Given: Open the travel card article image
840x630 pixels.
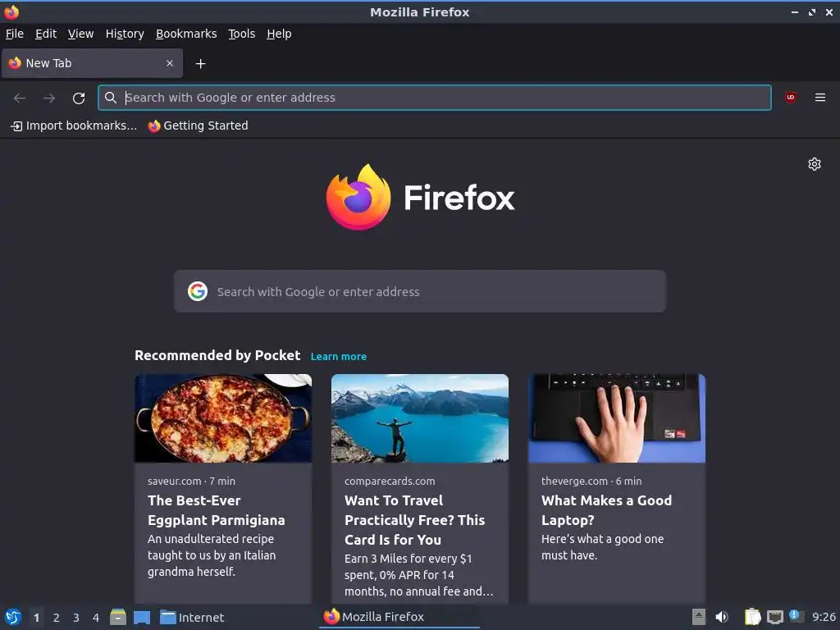Looking at the screenshot, I should (420, 418).
